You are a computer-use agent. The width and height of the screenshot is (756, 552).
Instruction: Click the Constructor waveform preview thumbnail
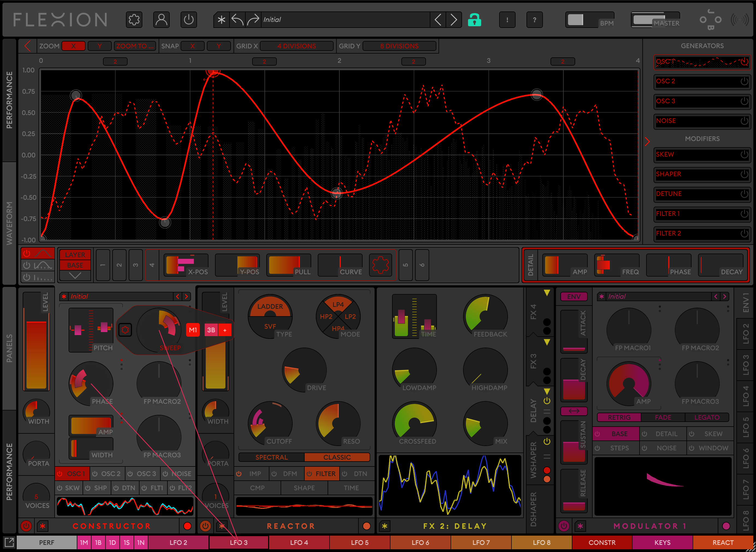[x=125, y=506]
